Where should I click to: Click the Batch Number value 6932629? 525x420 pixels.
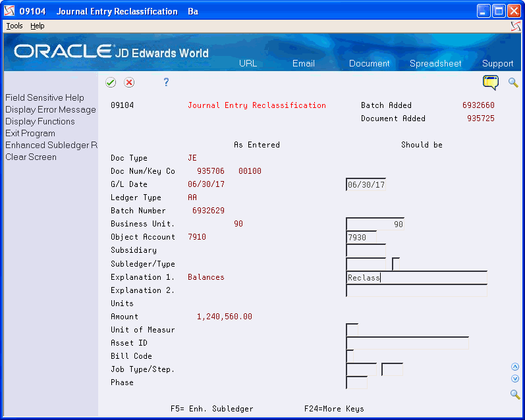(208, 211)
